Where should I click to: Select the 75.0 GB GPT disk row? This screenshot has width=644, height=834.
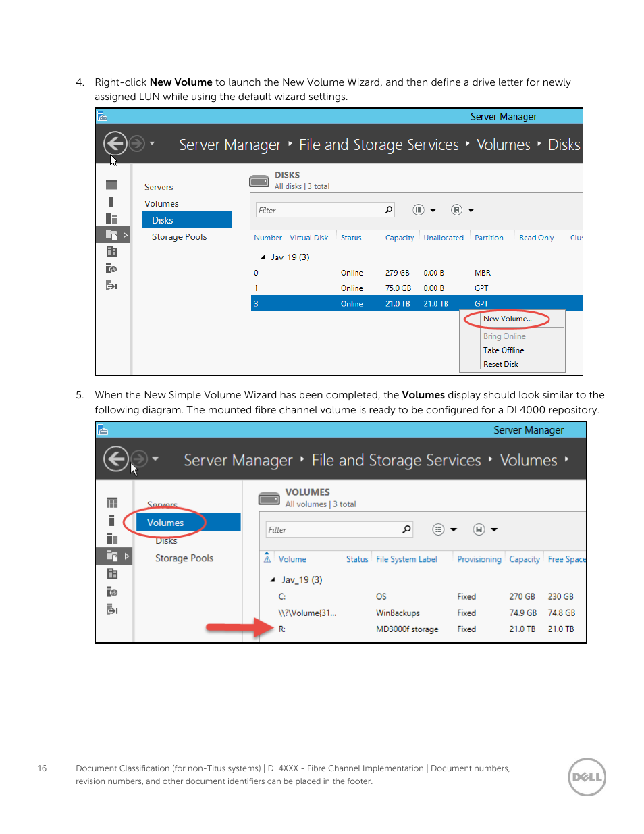point(417,288)
